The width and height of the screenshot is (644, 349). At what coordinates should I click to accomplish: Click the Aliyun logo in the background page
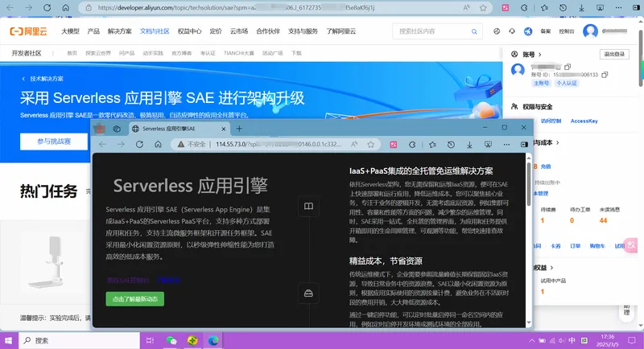coord(28,31)
